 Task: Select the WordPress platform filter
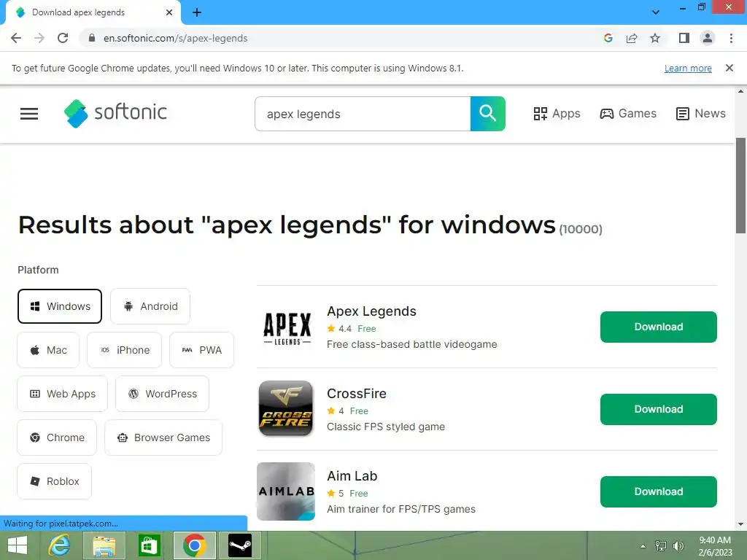click(162, 394)
